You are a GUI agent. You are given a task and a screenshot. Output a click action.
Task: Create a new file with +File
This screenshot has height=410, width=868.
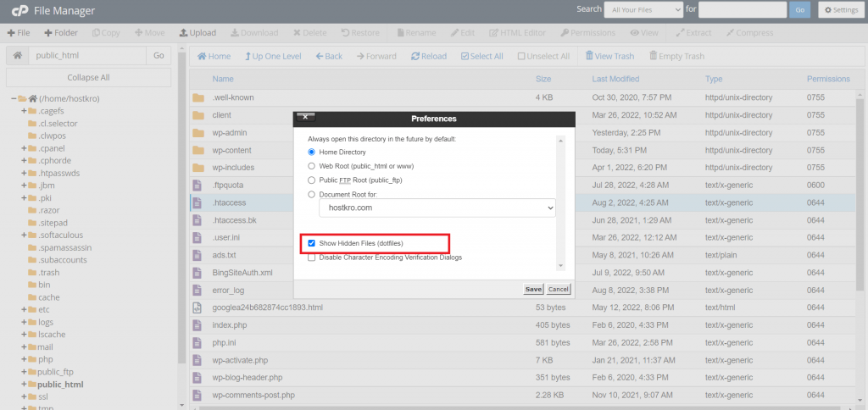coord(19,33)
